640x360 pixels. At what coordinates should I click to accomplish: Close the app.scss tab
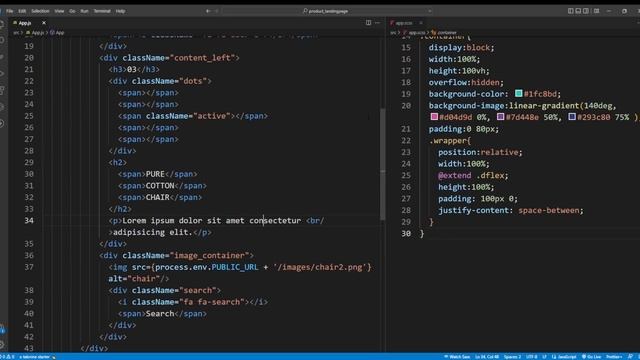pos(421,23)
